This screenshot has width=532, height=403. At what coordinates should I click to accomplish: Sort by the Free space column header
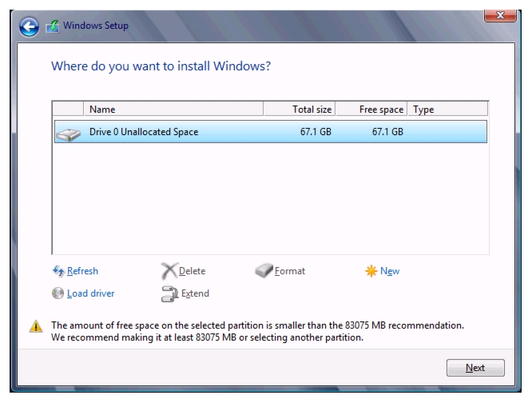point(371,110)
